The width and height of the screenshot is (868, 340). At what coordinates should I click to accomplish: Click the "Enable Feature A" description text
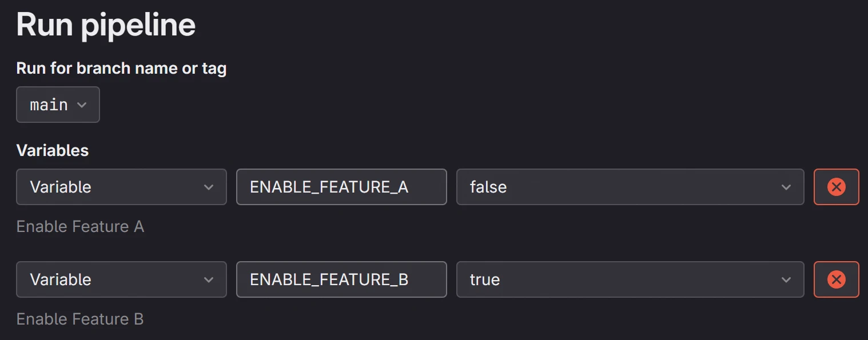(x=80, y=227)
